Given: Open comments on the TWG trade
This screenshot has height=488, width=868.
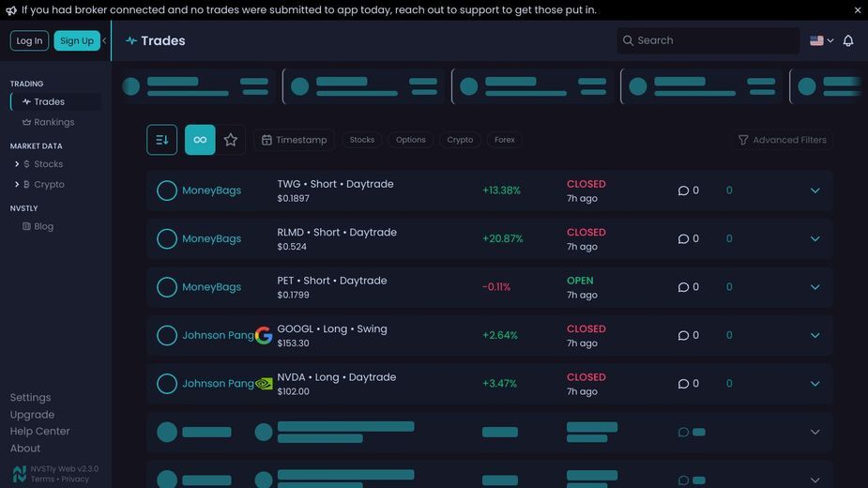Looking at the screenshot, I should coord(688,191).
